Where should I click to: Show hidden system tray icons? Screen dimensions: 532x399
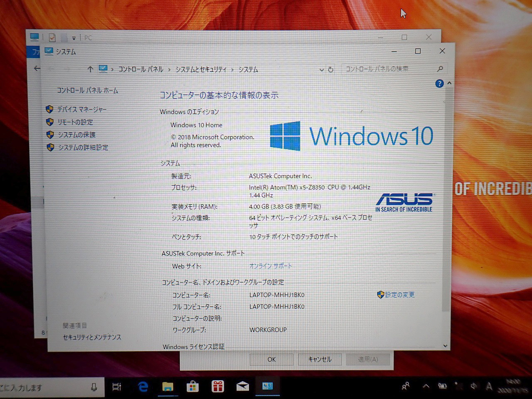[x=426, y=386]
